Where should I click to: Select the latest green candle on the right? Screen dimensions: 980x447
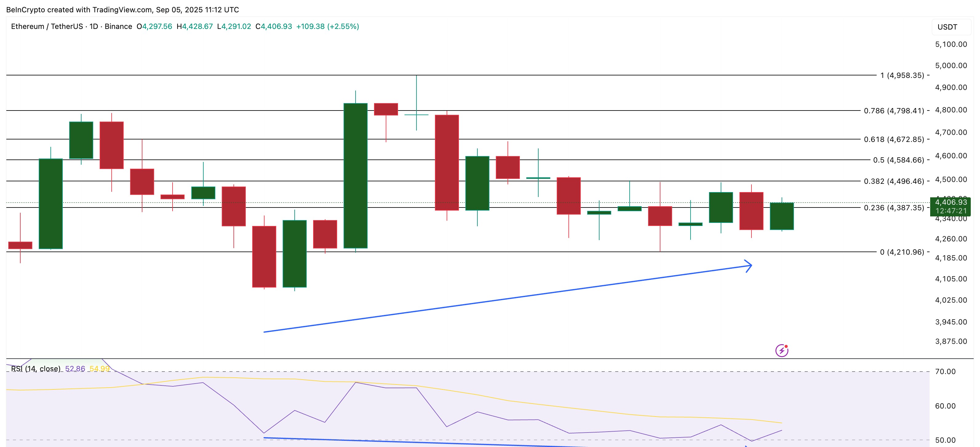point(782,216)
